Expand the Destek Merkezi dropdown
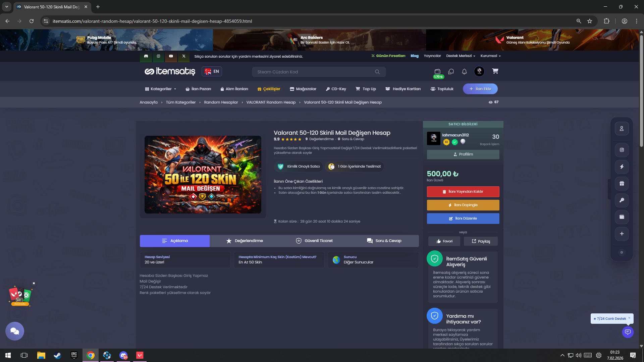Image resolution: width=644 pixels, height=362 pixels. click(x=461, y=56)
